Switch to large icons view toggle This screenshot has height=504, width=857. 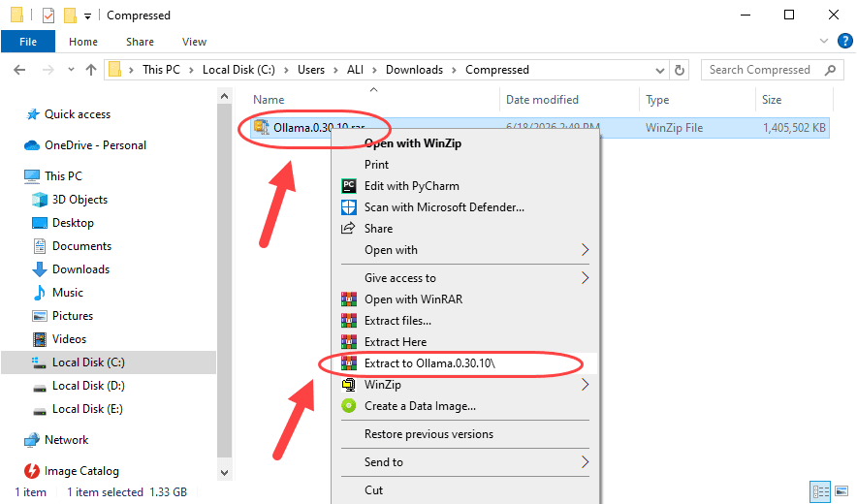point(841,490)
